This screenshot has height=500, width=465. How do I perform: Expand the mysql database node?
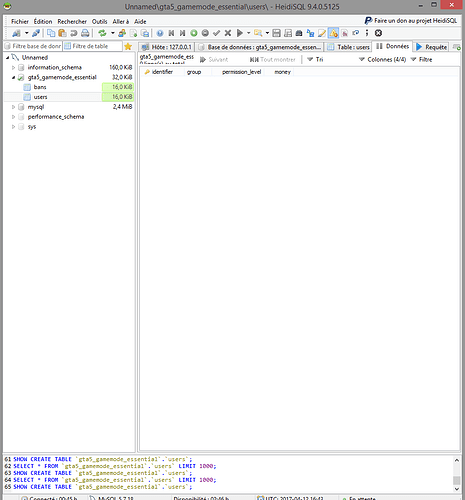point(13,107)
